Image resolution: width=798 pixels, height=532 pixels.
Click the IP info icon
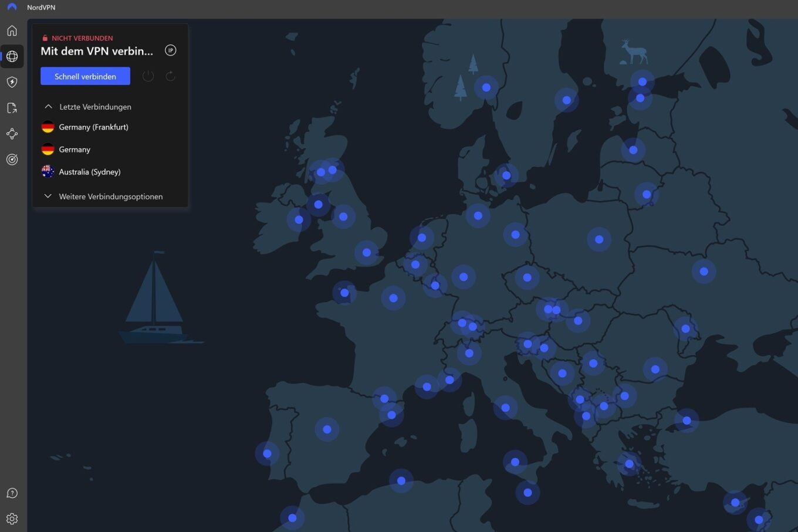pyautogui.click(x=171, y=50)
